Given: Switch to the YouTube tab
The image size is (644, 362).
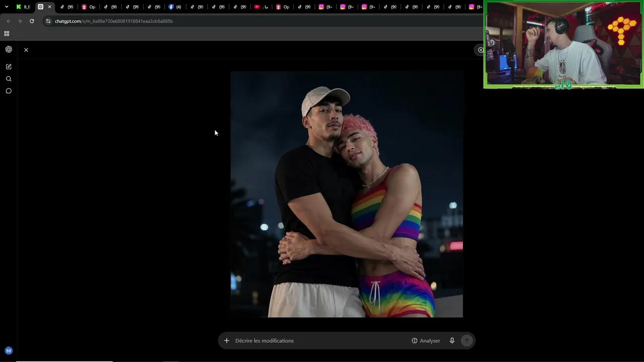Looking at the screenshot, I should coord(261,7).
